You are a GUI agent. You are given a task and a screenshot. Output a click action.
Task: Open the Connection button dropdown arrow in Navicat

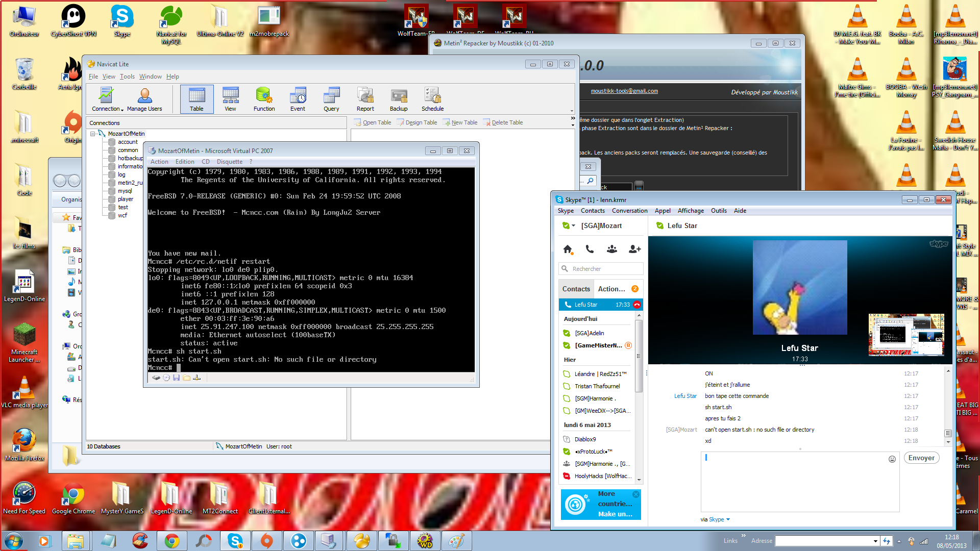[122, 109]
